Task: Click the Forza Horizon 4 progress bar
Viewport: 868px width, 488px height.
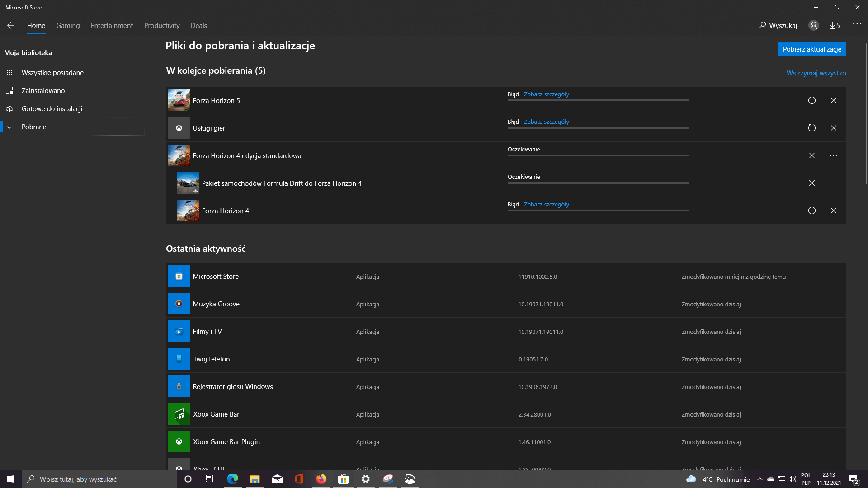Action: point(598,211)
